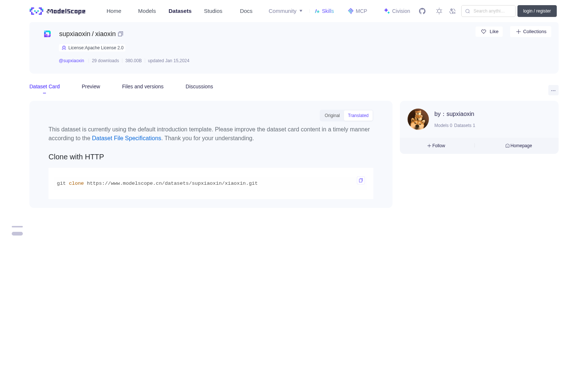This screenshot has height=368, width=588.
Task: Copy the git clone command
Action: coord(361,180)
